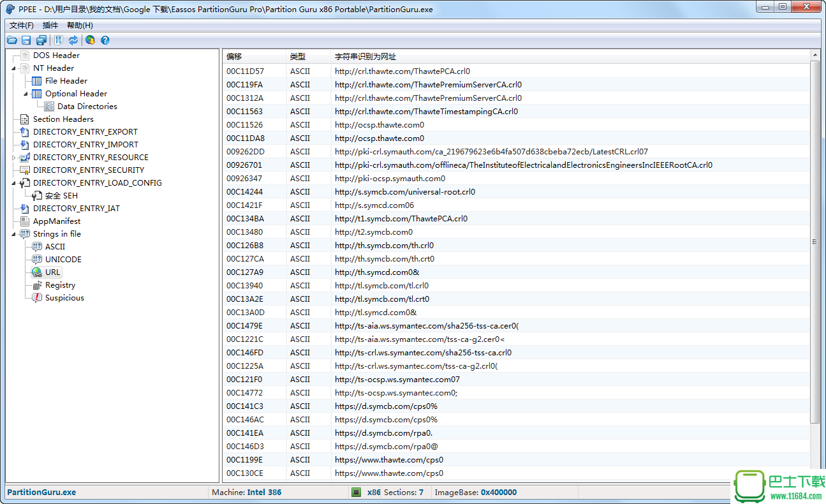The image size is (826, 504).
Task: Click the DIRECTORY_ENTRY_RESOURCE picture icon
Action: click(25, 158)
